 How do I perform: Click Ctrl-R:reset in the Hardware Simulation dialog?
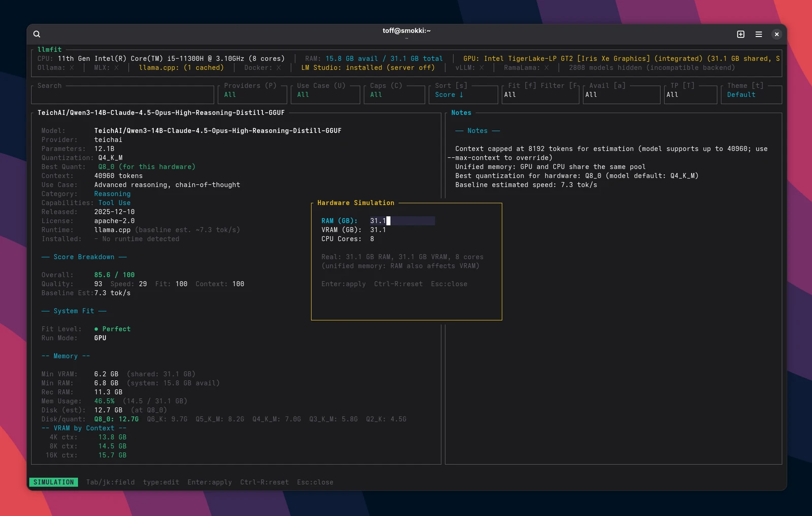(x=398, y=284)
